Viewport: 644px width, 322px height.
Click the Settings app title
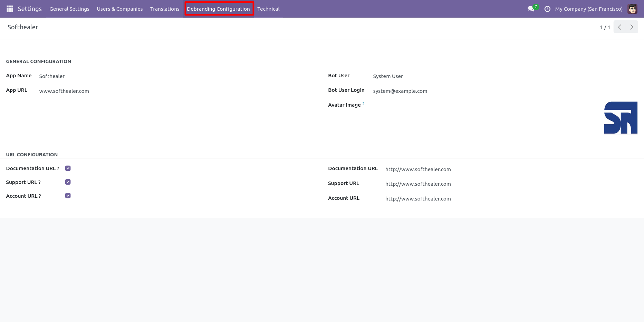tap(30, 9)
